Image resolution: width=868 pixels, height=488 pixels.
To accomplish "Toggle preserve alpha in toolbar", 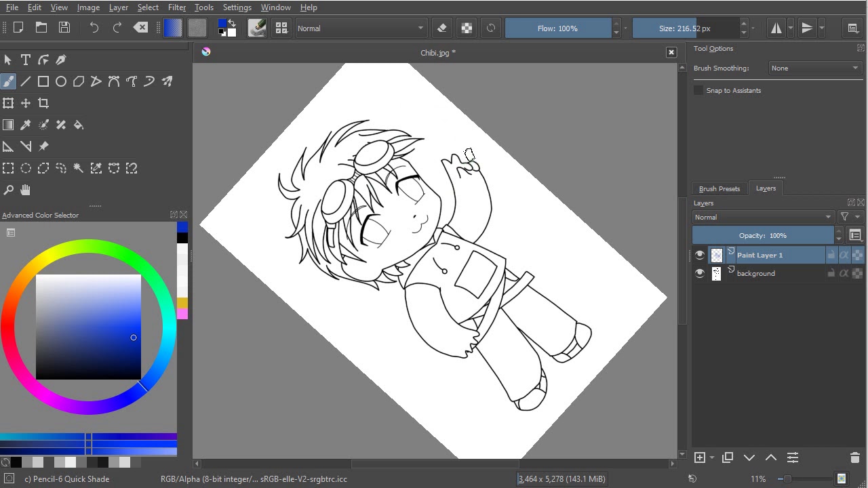I will (467, 28).
